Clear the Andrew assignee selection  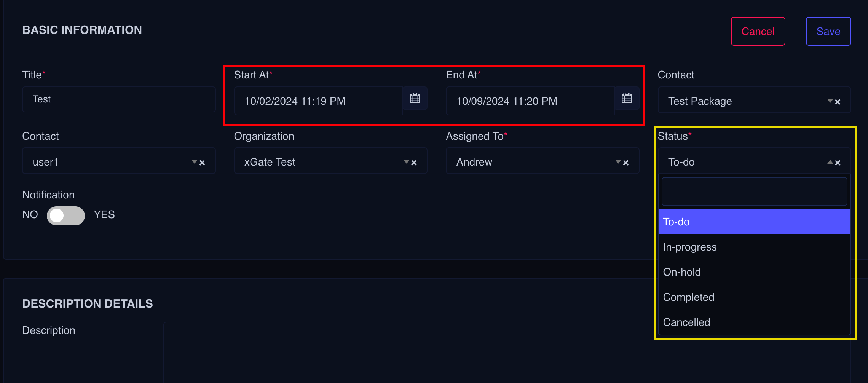pos(626,163)
